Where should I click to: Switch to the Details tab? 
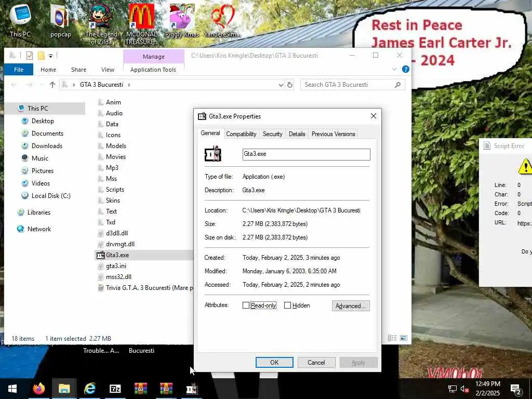click(x=297, y=134)
